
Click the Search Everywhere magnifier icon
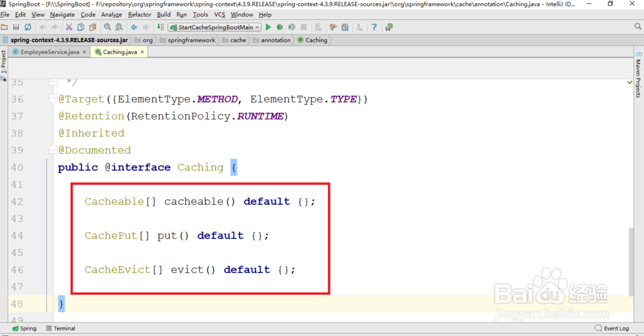[x=638, y=26]
